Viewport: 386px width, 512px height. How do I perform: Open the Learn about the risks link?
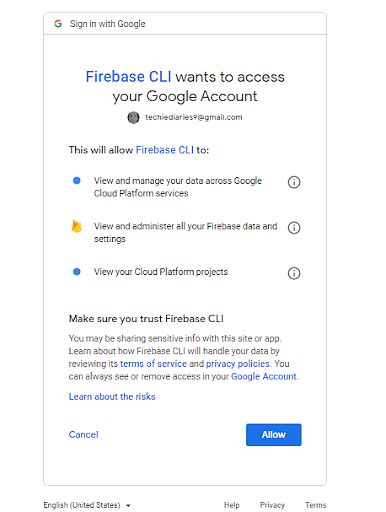click(x=112, y=397)
